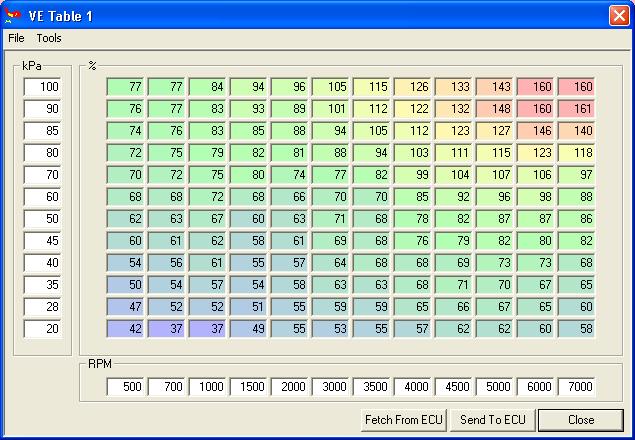Select VE cell 99 at 70 kPa, 4000 RPM
Image resolution: width=635 pixels, height=440 pixels.
click(412, 175)
